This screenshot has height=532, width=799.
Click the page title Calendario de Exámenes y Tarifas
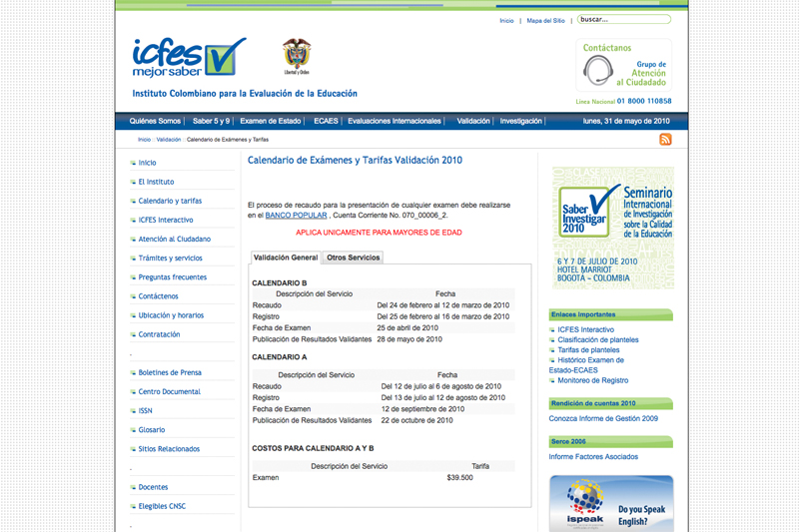coord(355,161)
